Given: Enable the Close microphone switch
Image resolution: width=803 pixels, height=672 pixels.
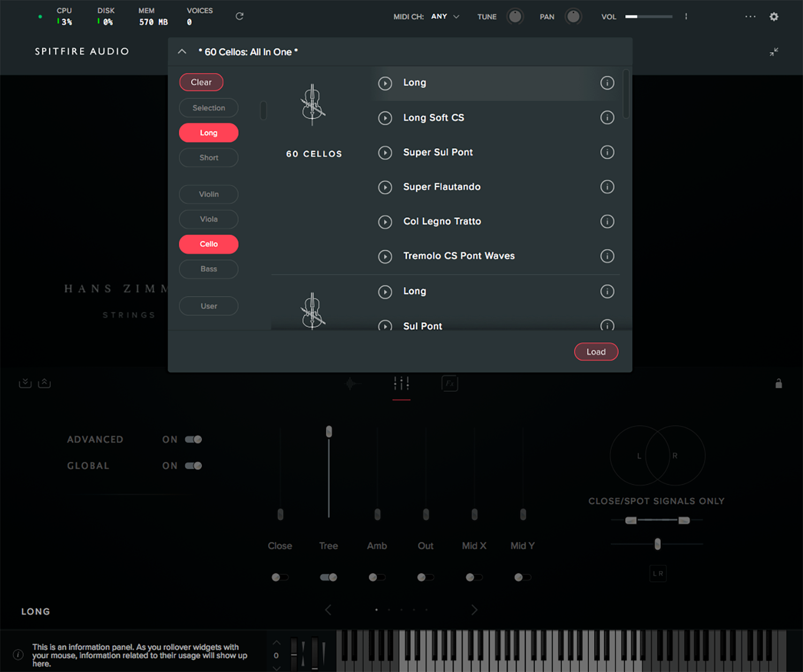Looking at the screenshot, I should pyautogui.click(x=279, y=577).
